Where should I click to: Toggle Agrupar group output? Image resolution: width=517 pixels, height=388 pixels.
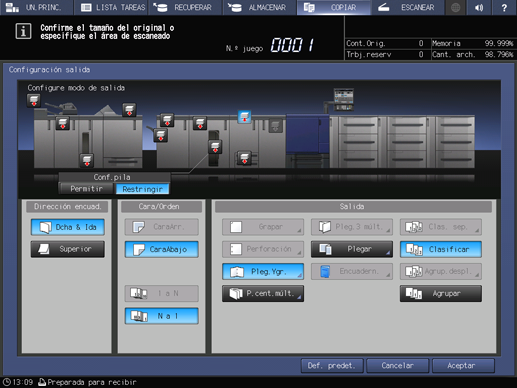pyautogui.click(x=441, y=294)
